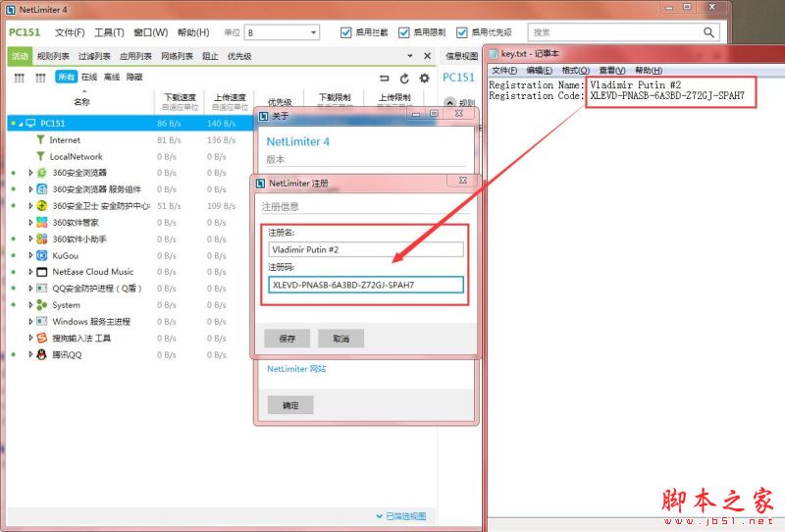The image size is (785, 532).
Task: Click the 360软件管家 icon
Action: coord(42,223)
